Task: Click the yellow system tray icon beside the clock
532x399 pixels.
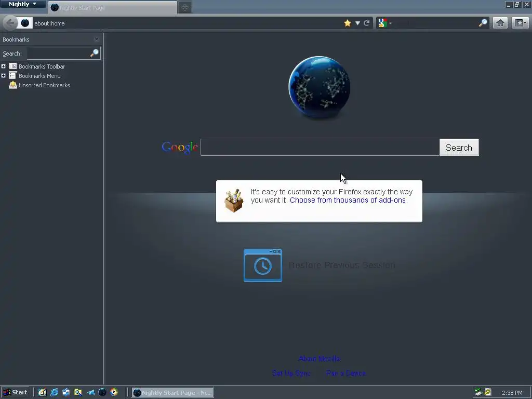Action: pos(488,392)
